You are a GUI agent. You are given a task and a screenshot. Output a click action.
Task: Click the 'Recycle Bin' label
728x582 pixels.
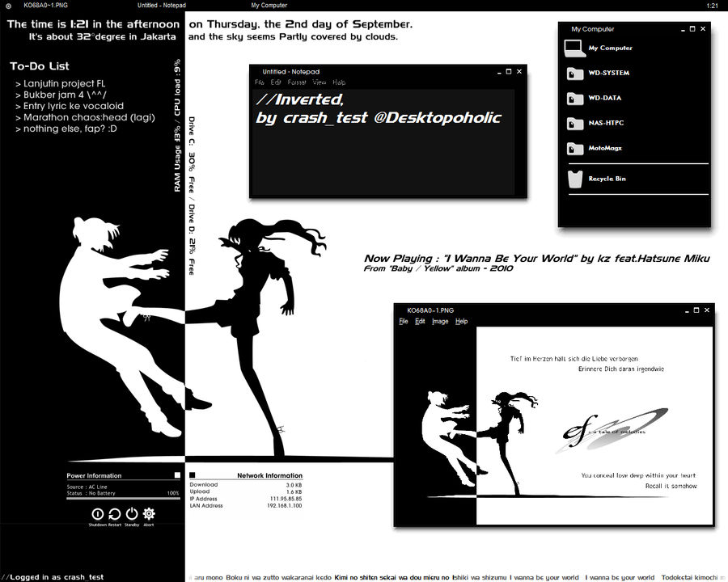tap(607, 179)
